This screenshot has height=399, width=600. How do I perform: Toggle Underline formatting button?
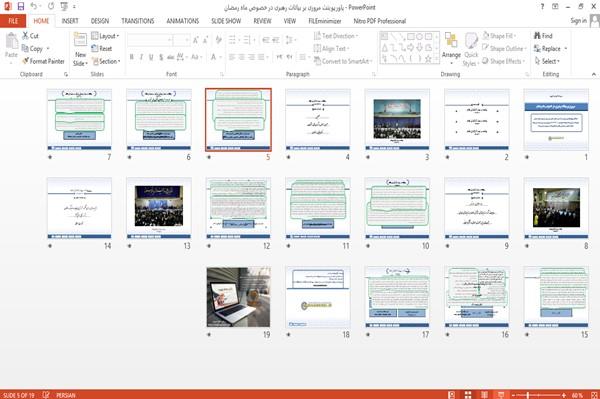coord(151,57)
